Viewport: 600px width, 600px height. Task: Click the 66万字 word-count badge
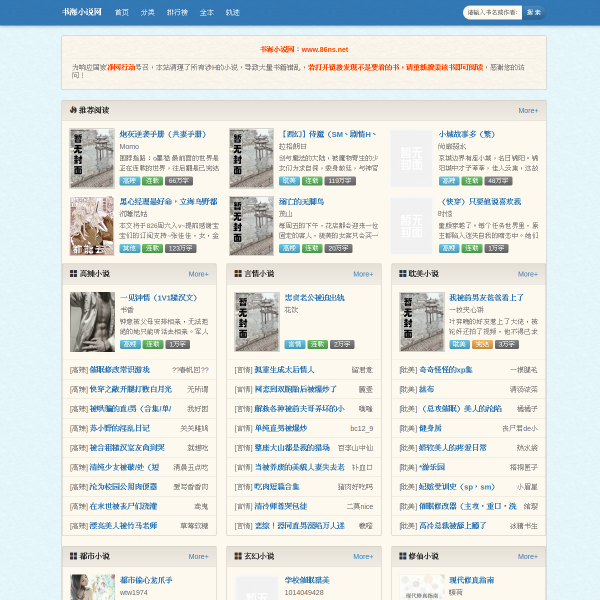click(x=179, y=181)
